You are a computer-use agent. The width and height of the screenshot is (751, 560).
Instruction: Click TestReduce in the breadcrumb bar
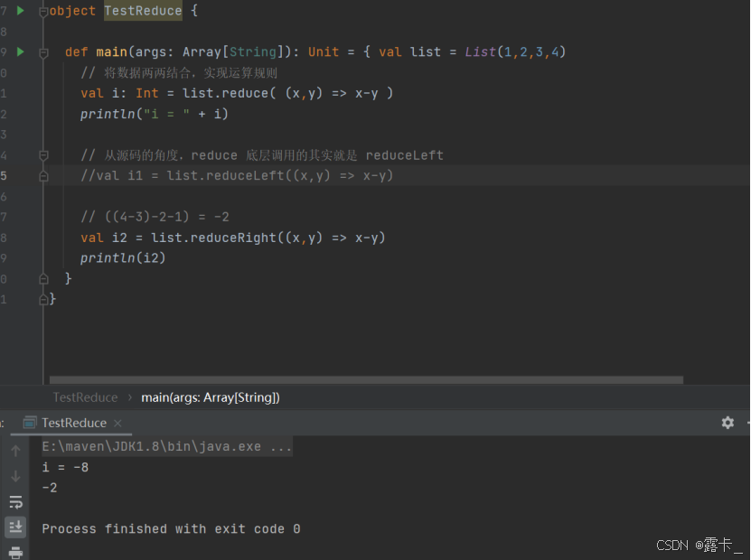(85, 397)
